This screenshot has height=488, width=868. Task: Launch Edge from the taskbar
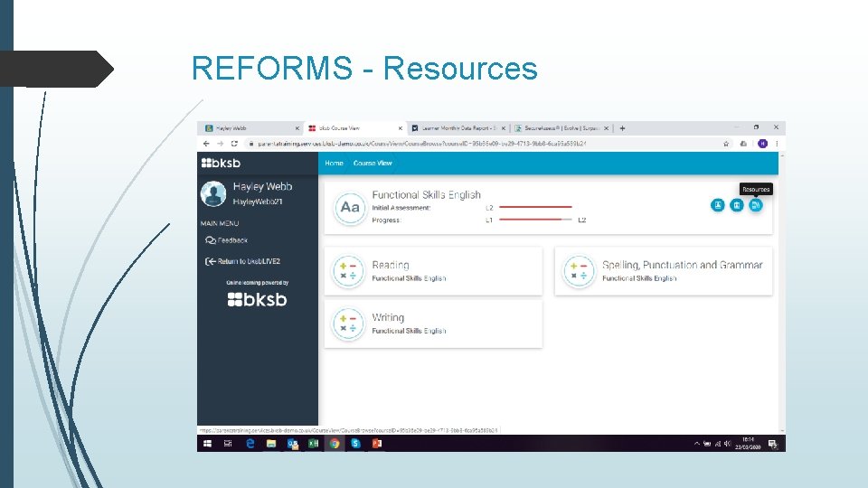click(x=250, y=443)
